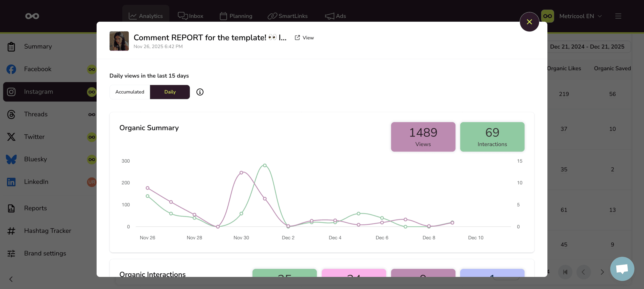Click the info icon beside Daily toggle
This screenshot has height=289, width=644.
200,92
